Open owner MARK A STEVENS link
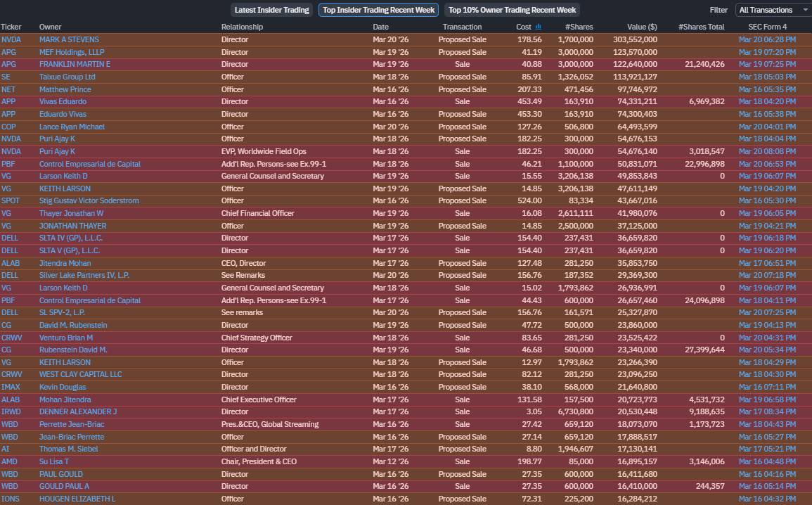The image size is (812, 505). pyautogui.click(x=69, y=39)
